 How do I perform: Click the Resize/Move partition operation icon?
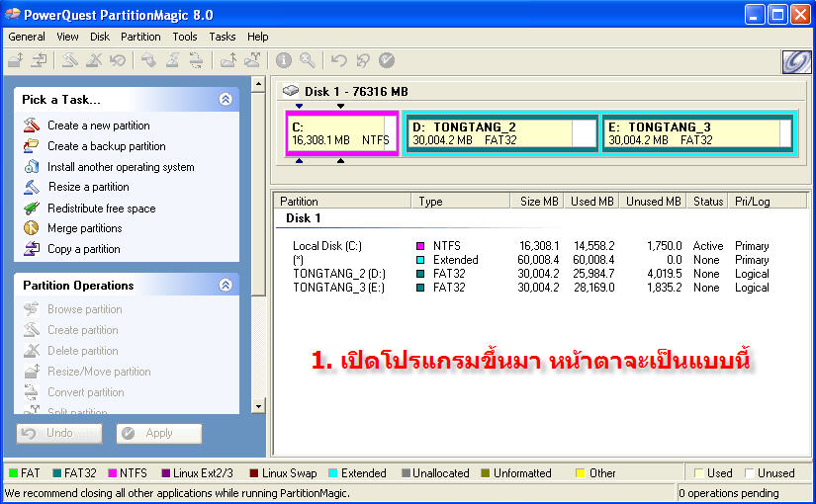pos(32,372)
